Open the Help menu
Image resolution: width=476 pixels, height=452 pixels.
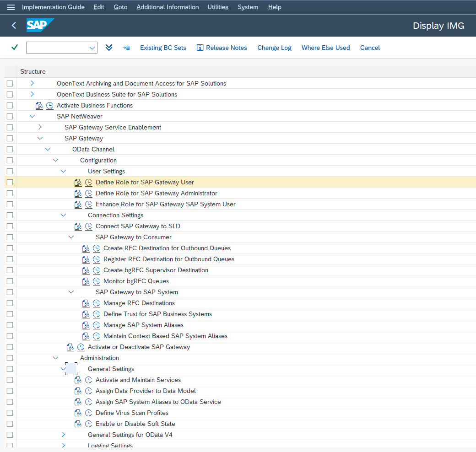point(275,7)
